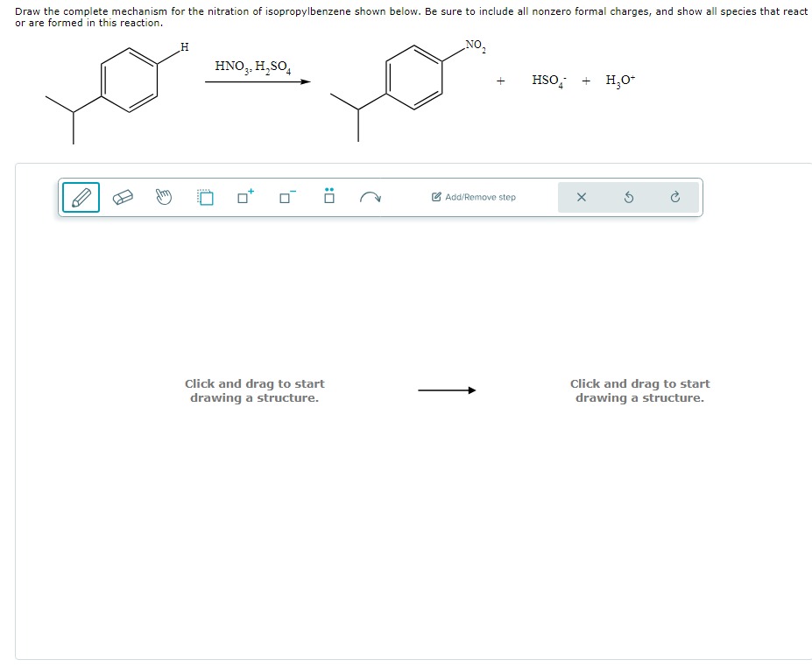Activate the hand pan tool
The height and width of the screenshot is (667, 812).
(x=163, y=197)
